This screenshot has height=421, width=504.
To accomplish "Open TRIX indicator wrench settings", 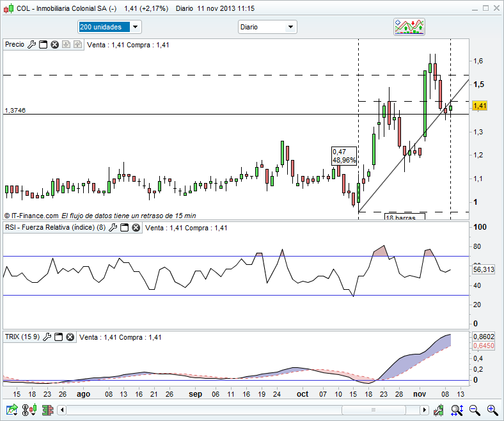I will click(x=47, y=337).
